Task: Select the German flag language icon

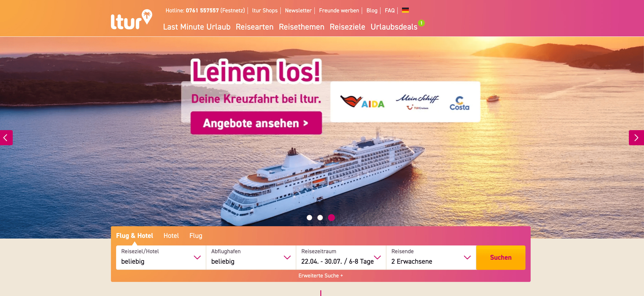Action: point(405,10)
